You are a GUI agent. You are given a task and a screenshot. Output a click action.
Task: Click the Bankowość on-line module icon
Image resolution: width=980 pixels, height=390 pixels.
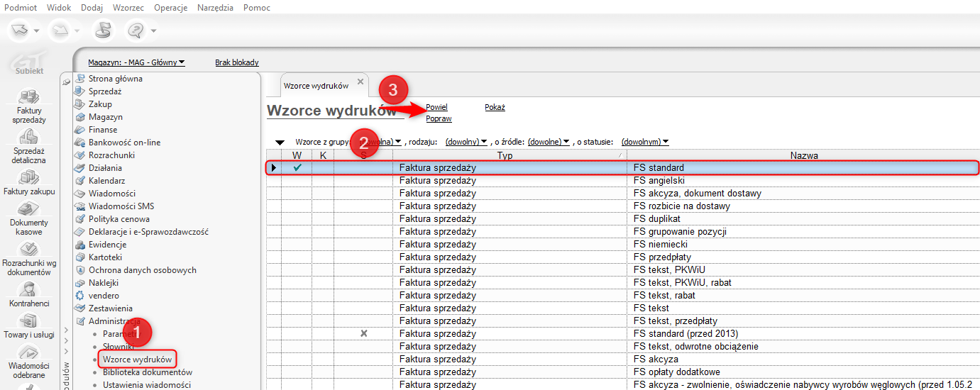coord(80,143)
